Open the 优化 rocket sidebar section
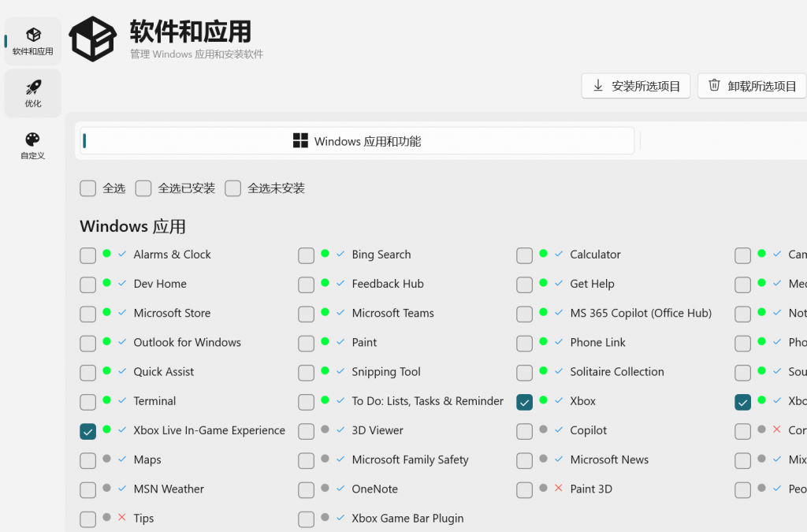 point(33,93)
